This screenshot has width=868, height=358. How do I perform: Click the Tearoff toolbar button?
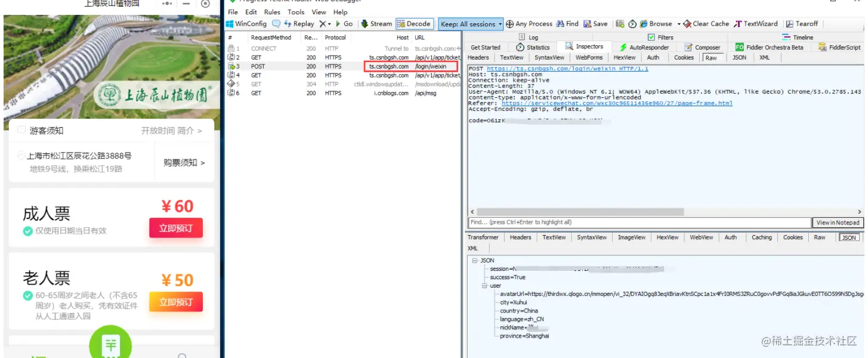802,24
